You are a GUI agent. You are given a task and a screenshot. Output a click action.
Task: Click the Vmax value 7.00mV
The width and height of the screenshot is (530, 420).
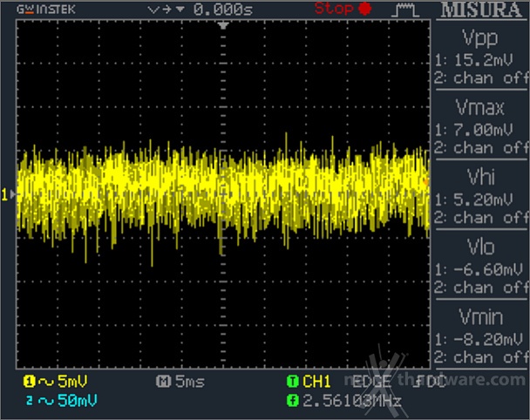[x=483, y=130]
